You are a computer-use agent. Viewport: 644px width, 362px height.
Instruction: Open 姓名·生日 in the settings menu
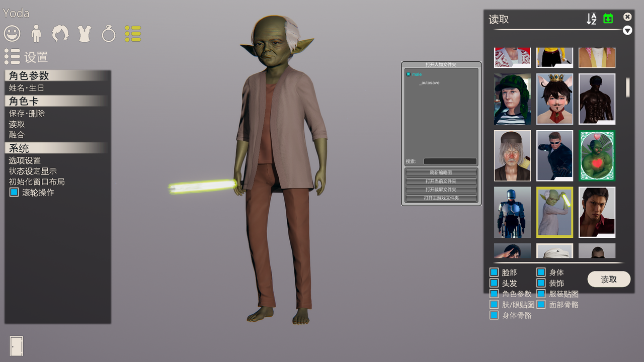click(x=27, y=88)
